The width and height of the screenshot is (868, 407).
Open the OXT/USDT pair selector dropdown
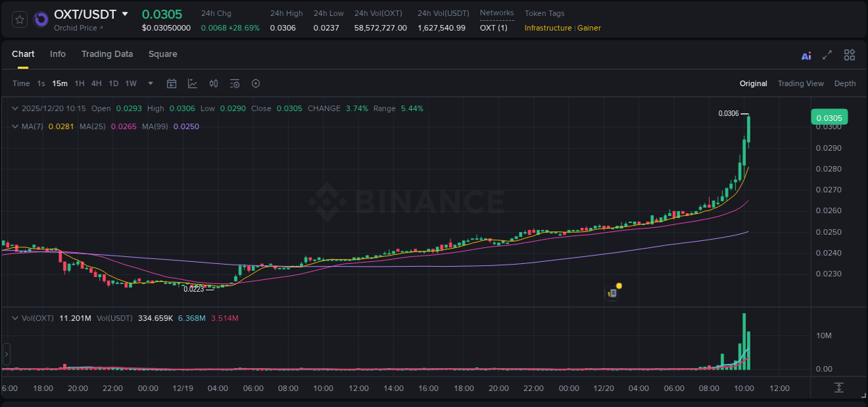pyautogui.click(x=126, y=13)
